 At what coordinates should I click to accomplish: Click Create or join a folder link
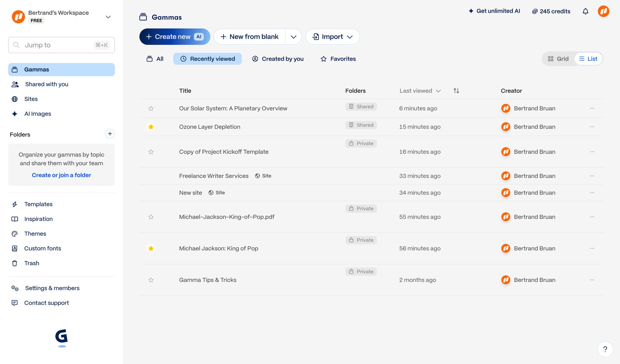click(x=61, y=175)
